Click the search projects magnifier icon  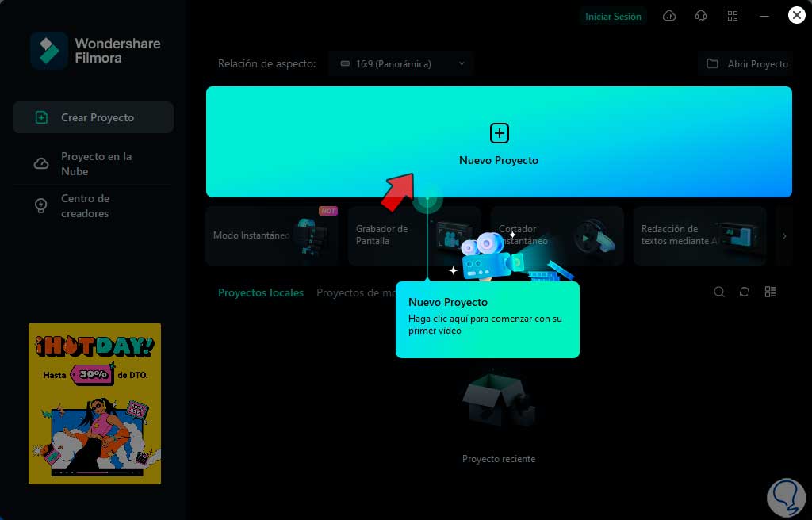(x=718, y=292)
